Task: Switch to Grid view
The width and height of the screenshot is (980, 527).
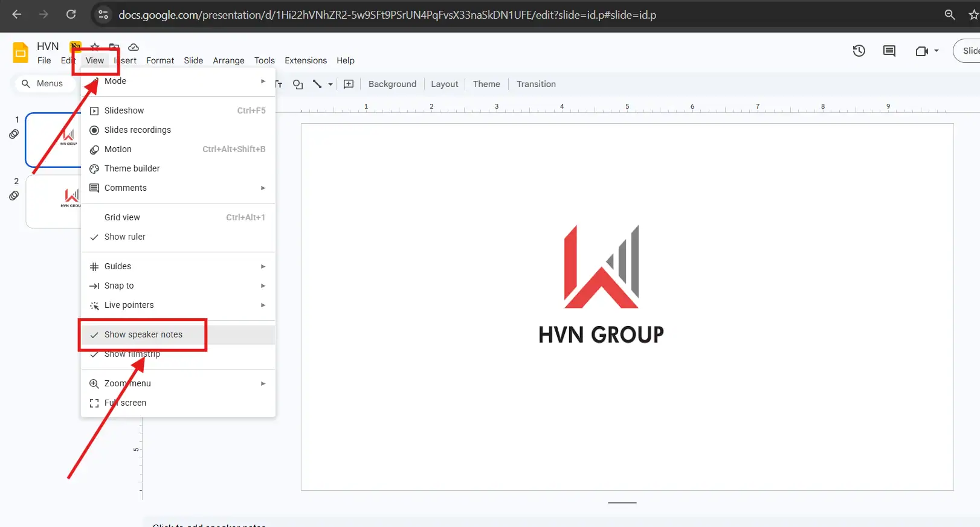Action: pos(178,217)
